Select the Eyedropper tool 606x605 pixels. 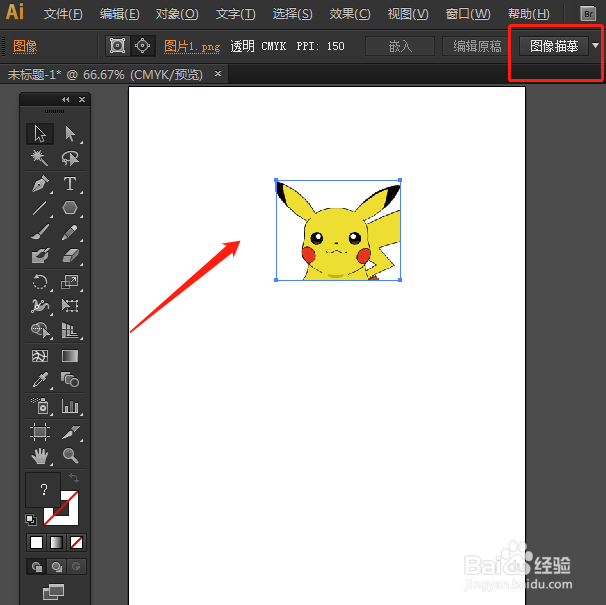[40, 380]
